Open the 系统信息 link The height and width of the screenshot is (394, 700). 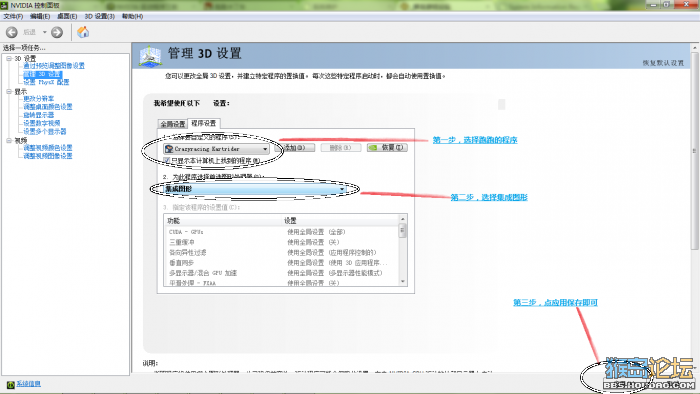point(29,384)
